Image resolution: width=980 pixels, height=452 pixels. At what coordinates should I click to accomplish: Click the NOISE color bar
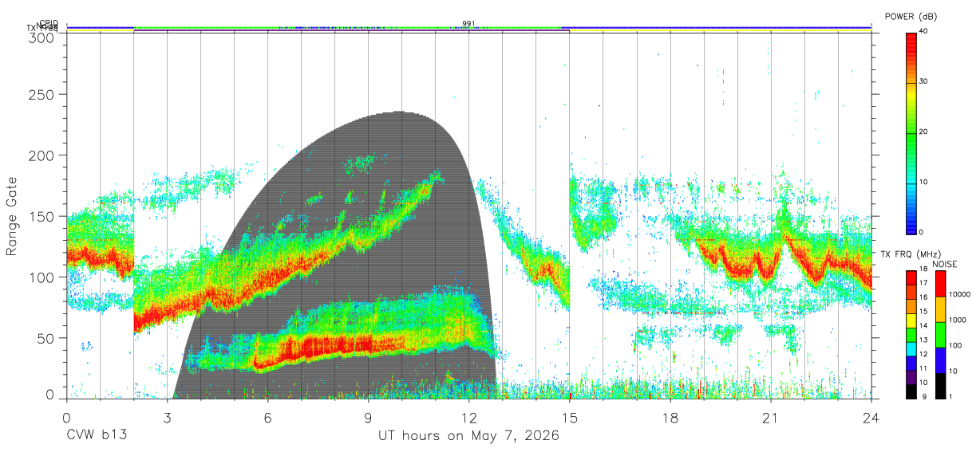tap(939, 334)
